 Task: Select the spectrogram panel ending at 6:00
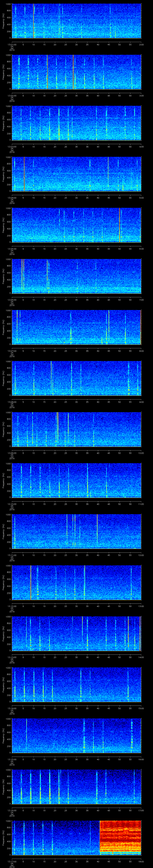click(76, 225)
